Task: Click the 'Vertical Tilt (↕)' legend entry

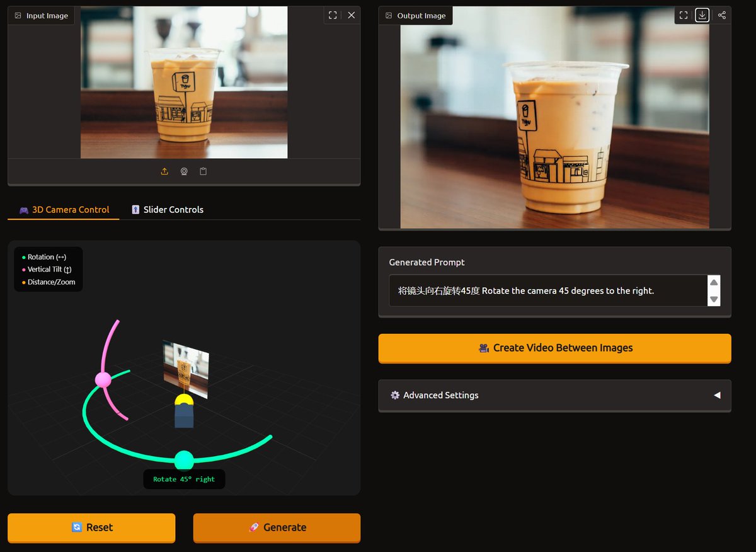Action: coord(46,270)
